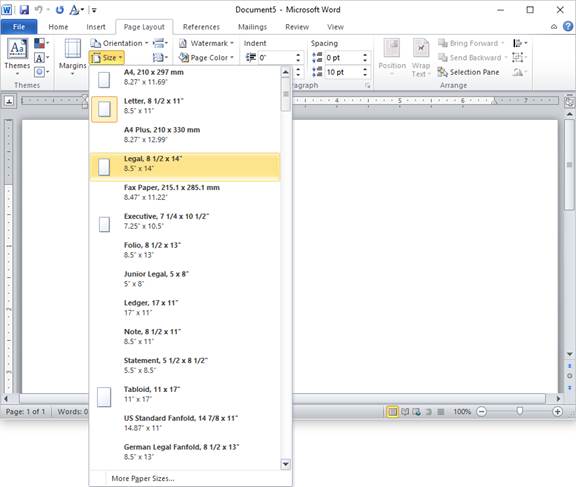Switch to Web Layout view icon

tap(417, 412)
